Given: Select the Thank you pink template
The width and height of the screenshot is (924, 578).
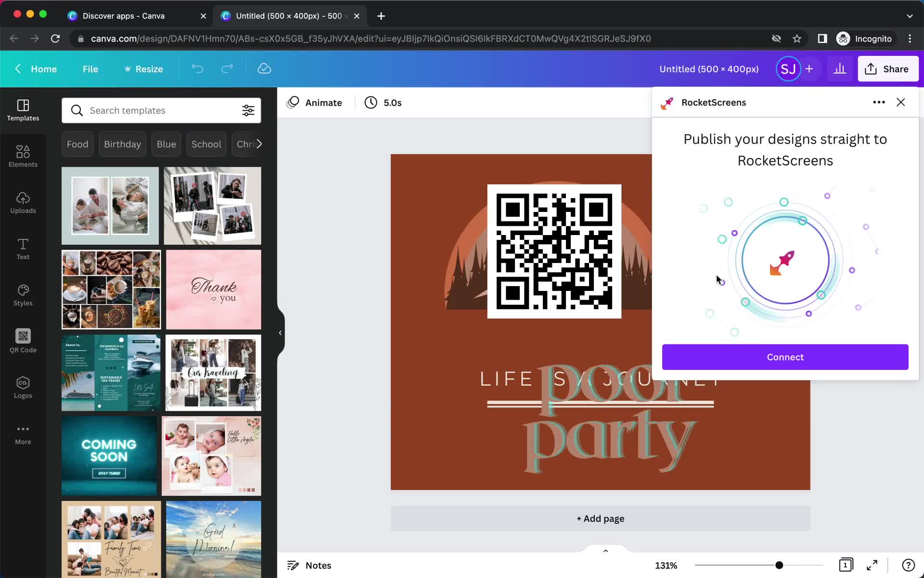Looking at the screenshot, I should point(213,289).
